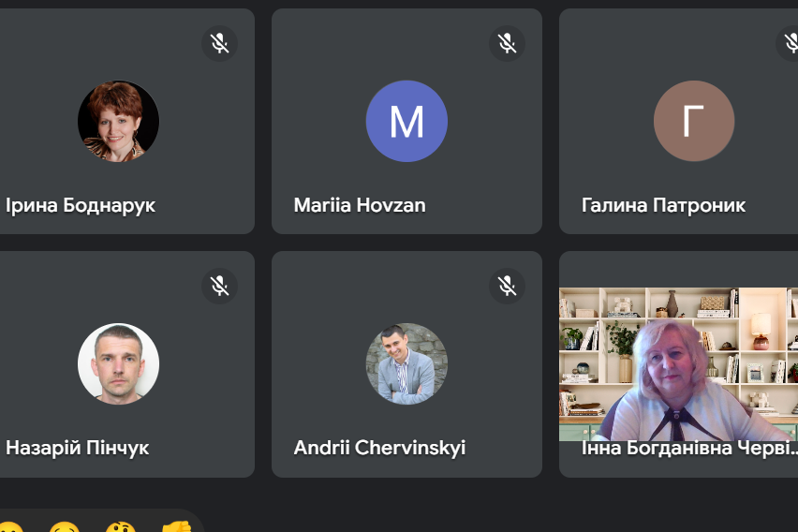798x532 pixels.
Task: Click the blue M avatar circle
Action: (x=406, y=121)
